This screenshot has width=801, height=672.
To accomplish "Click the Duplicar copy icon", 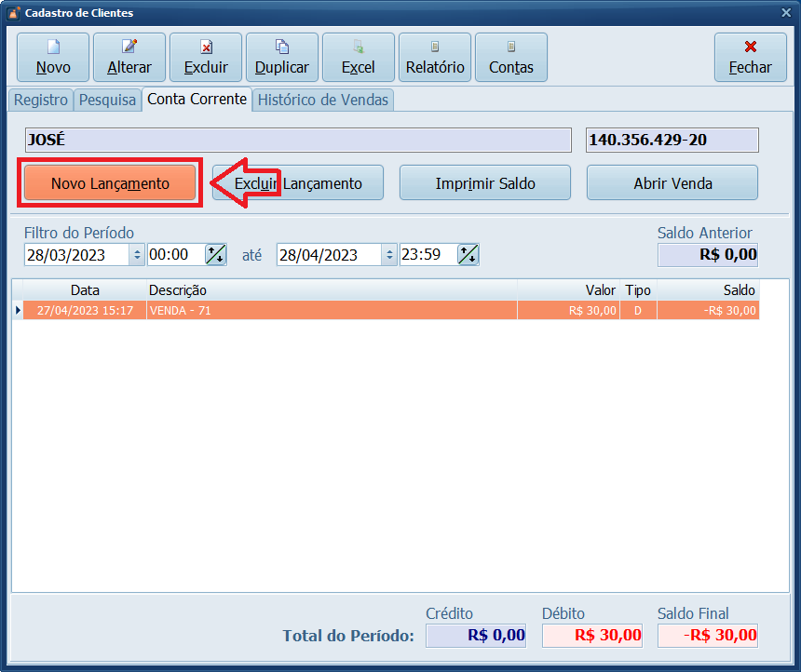I will 282,47.
